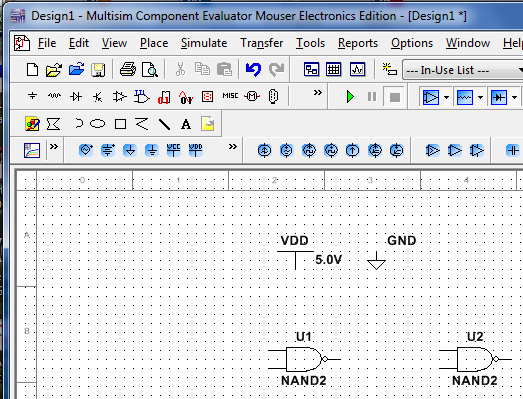Place the MISC component group

click(230, 96)
